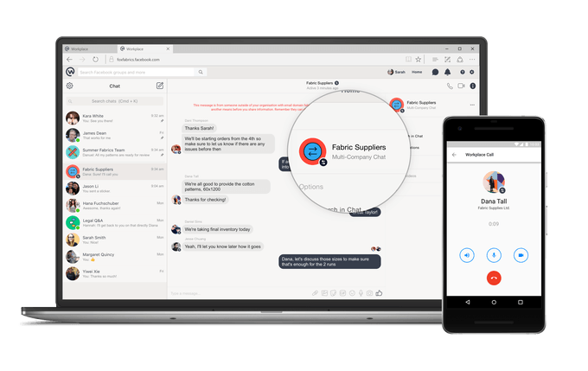Screen dimensions: 588x371
Task: Open emoji picker in message bar
Action: pos(352,293)
